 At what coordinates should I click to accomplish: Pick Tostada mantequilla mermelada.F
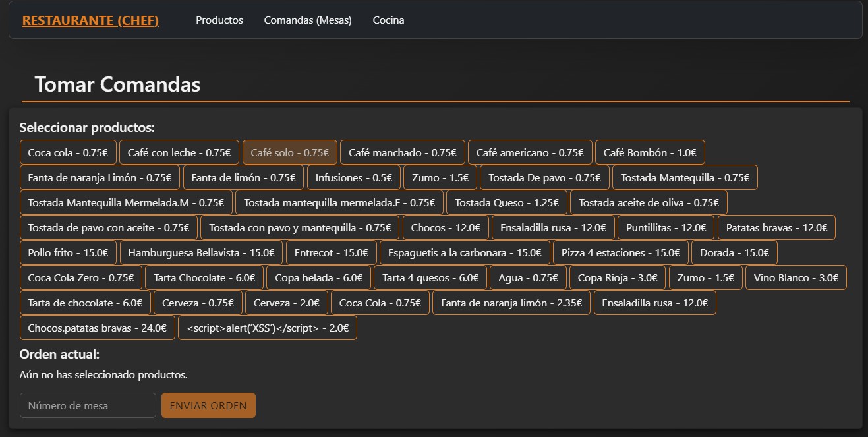[x=339, y=202]
